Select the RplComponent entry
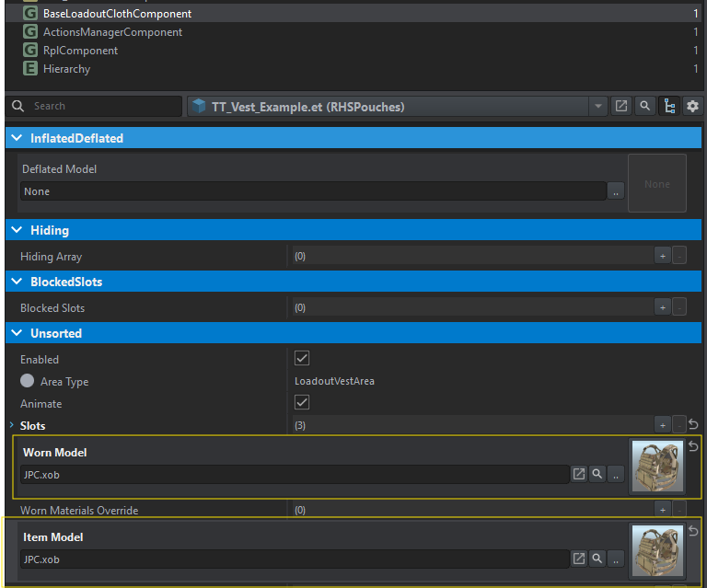The height and width of the screenshot is (588, 707). [80, 51]
